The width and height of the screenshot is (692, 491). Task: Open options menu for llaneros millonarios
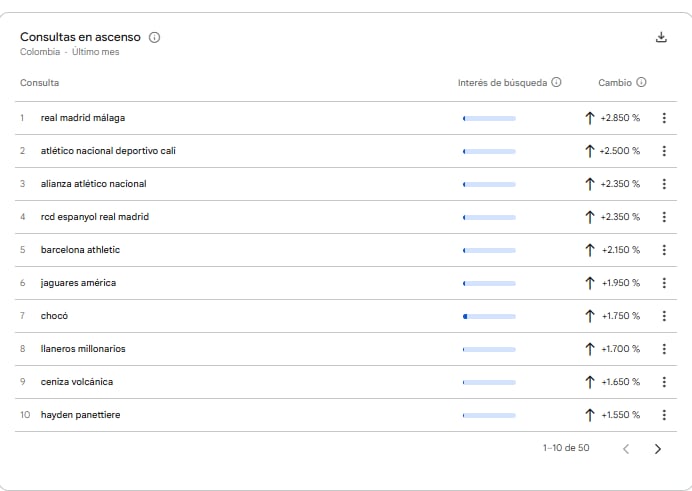[664, 349]
